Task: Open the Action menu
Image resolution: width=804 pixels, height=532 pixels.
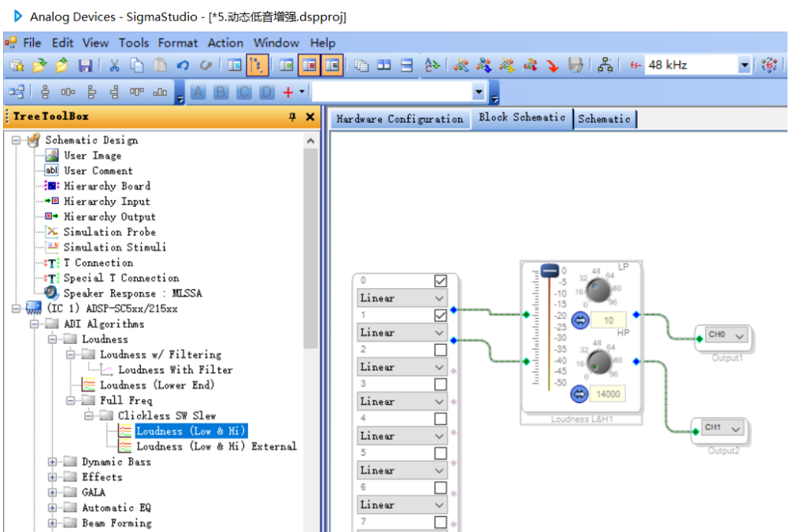Action: (225, 42)
